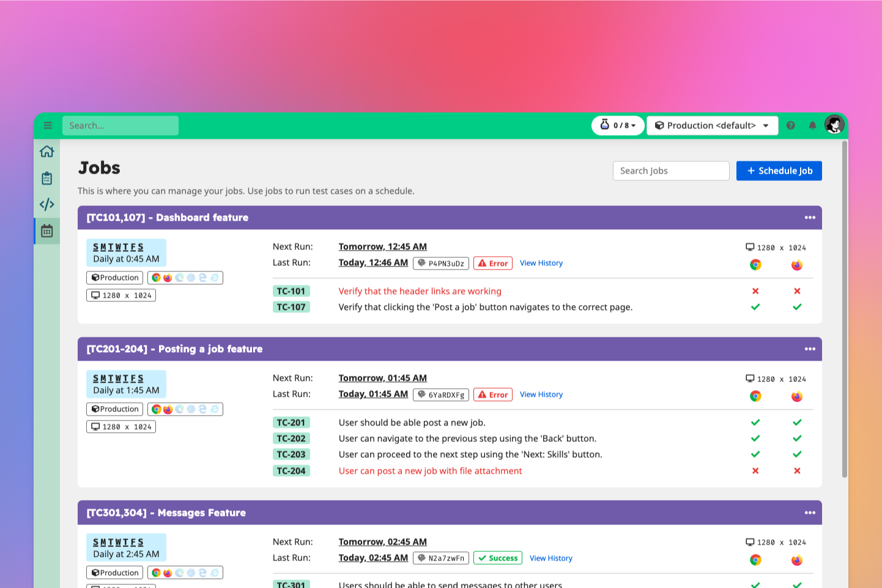
Task: Open options menu for Messages Feature job
Action: tap(810, 513)
